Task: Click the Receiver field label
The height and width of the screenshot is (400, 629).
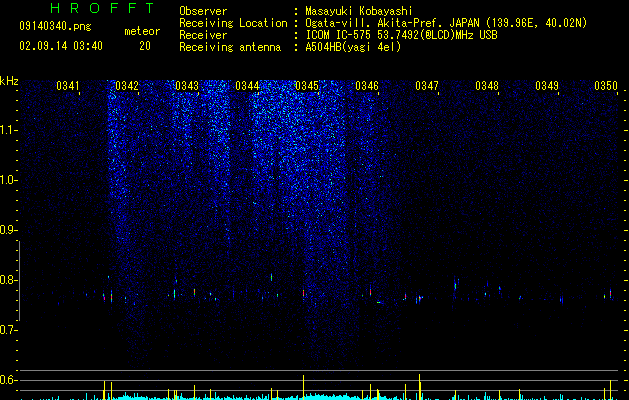Action: (x=203, y=35)
